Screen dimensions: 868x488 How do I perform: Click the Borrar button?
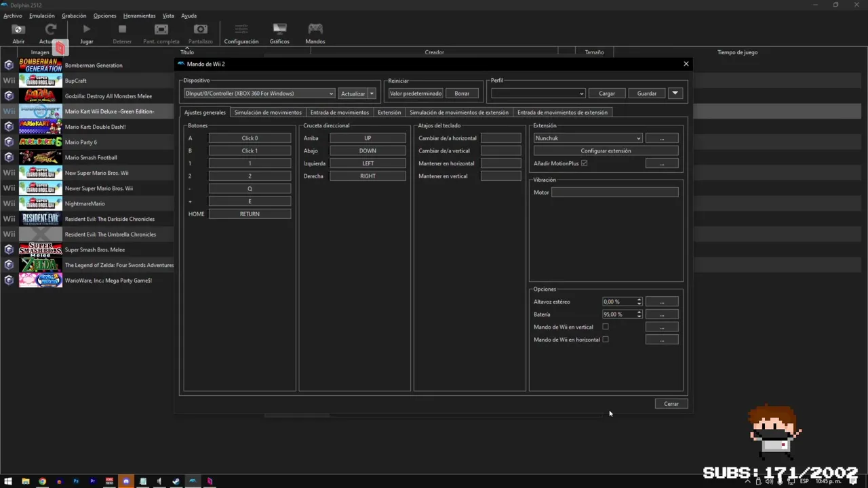pyautogui.click(x=462, y=94)
